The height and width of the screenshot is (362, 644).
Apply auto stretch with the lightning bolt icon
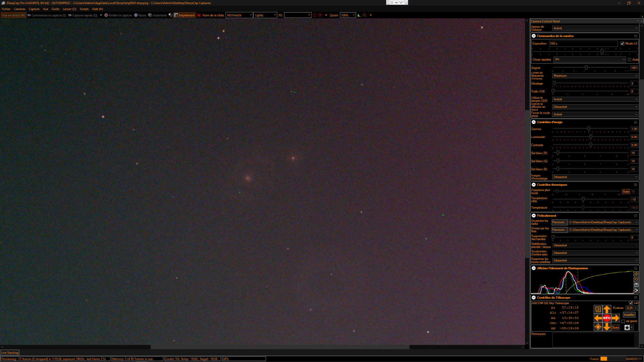point(636,274)
